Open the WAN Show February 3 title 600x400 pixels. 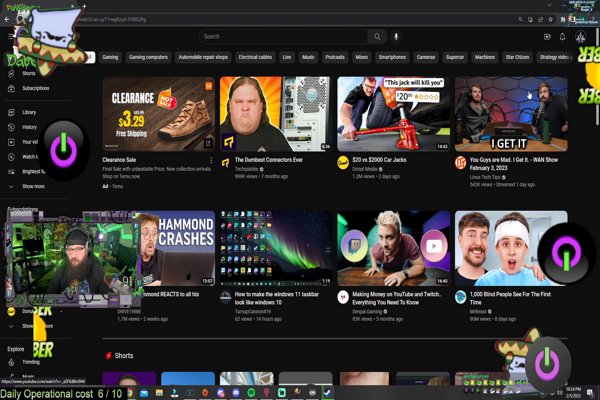(514, 164)
